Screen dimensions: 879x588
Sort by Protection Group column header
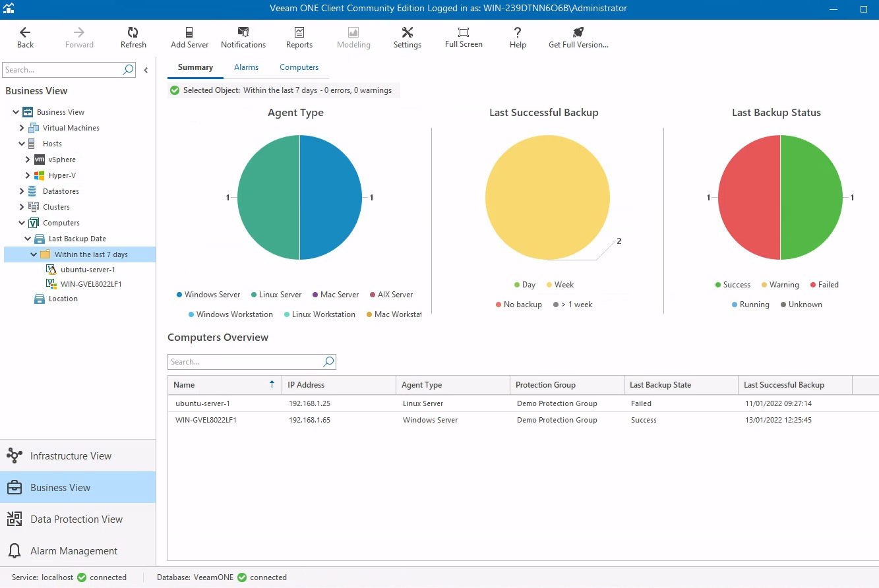click(x=567, y=385)
